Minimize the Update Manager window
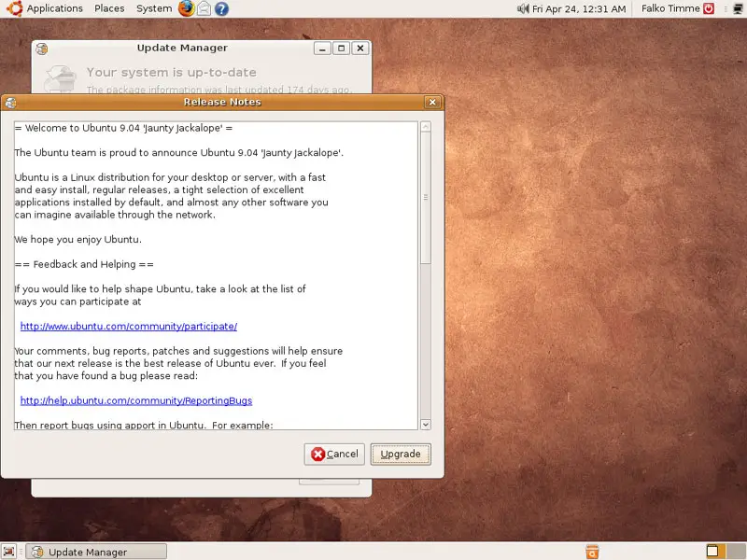 pos(322,49)
